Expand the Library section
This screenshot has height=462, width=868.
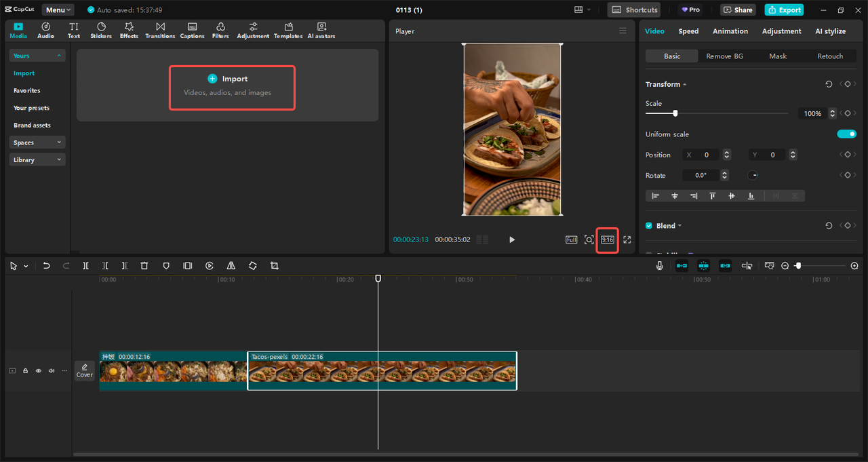[x=37, y=160]
